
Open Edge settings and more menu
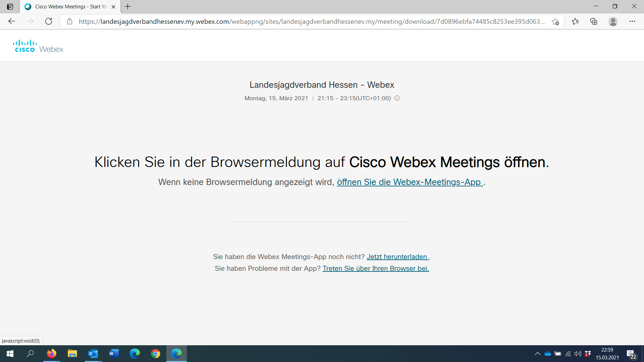pyautogui.click(x=632, y=21)
